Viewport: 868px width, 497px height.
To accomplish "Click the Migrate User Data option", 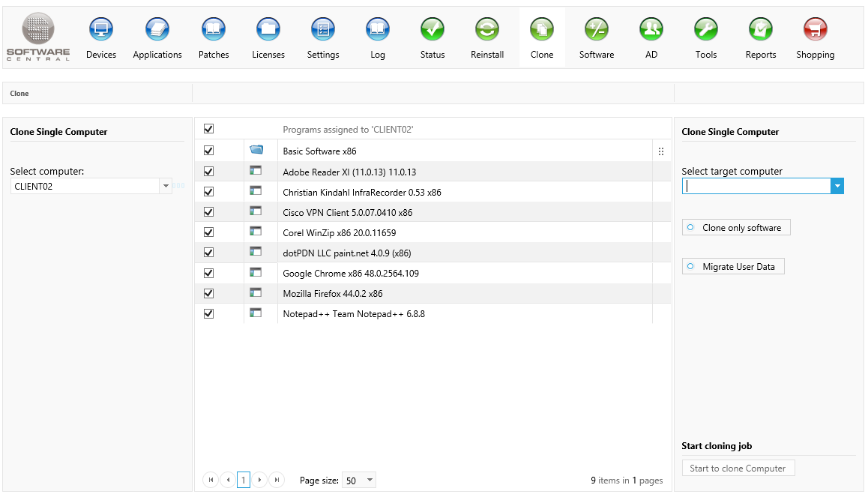I will (732, 267).
